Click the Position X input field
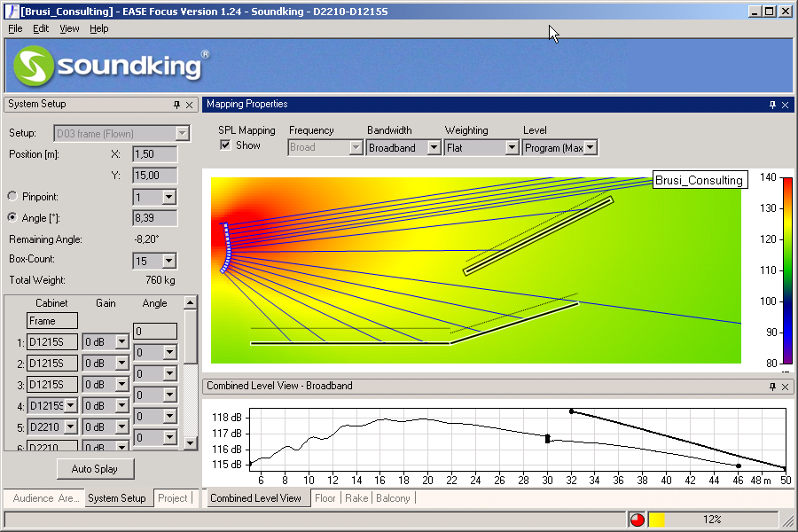 pos(154,154)
